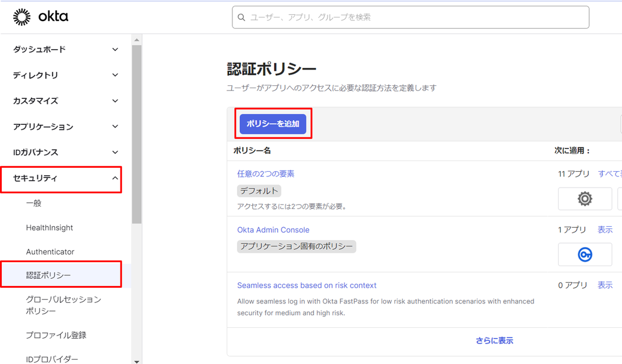
Task: Open プロファイル登録 page
Action: (56, 335)
